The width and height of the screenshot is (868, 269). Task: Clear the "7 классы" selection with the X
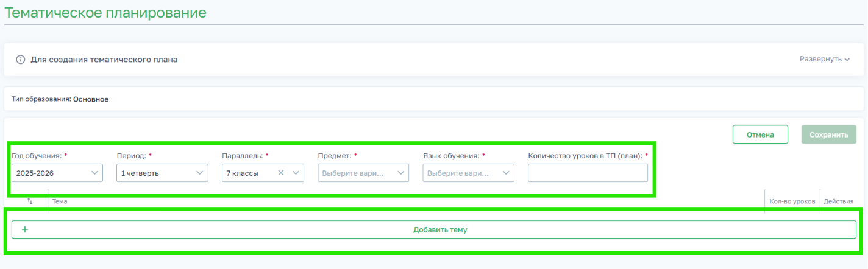tap(281, 173)
